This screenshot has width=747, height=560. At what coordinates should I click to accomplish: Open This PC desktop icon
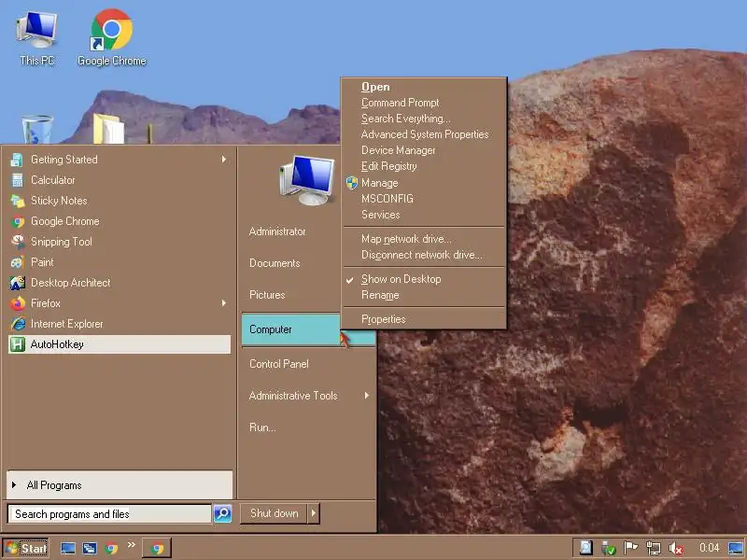pyautogui.click(x=37, y=38)
